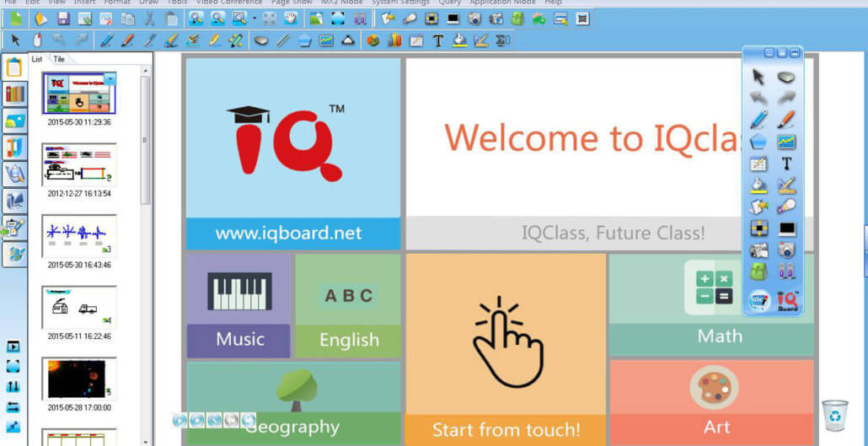Click the pie chart icon in main toolbar
This screenshot has height=446, width=868.
[373, 40]
